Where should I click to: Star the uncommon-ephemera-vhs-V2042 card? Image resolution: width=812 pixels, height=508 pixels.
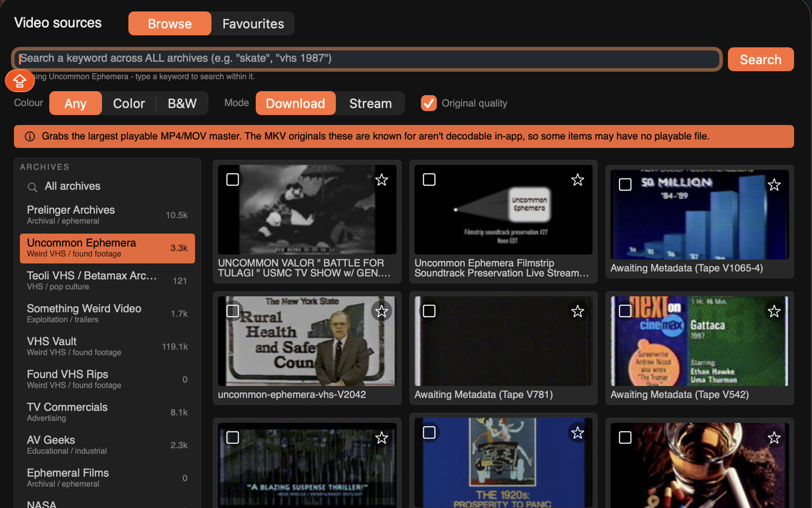tap(382, 311)
